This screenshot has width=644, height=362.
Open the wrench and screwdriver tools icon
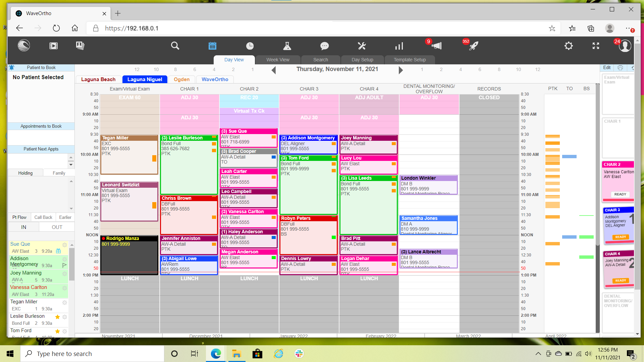coord(362,46)
